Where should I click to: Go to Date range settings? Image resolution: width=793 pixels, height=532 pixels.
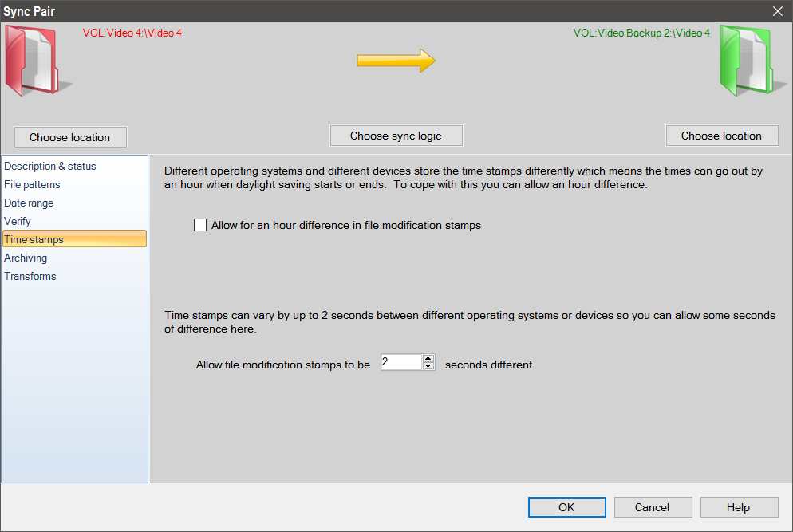point(29,203)
